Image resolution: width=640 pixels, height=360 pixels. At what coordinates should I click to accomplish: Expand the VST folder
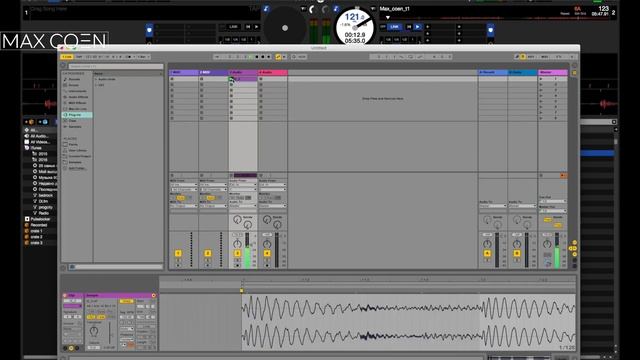[x=100, y=85]
